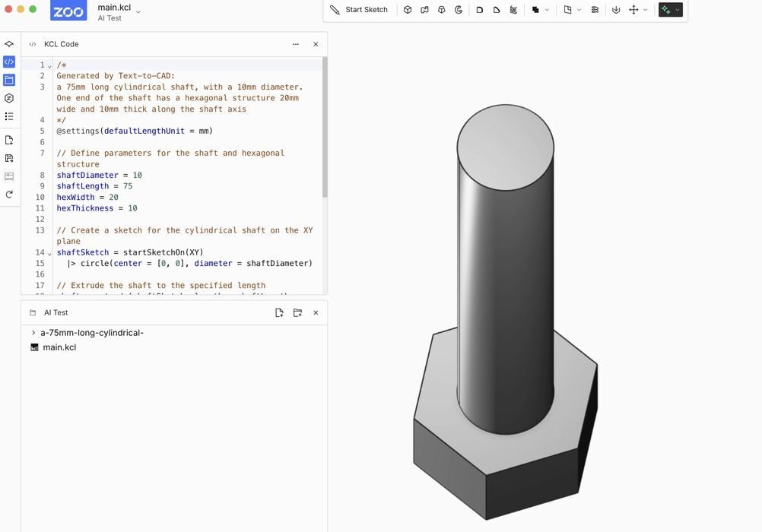Toggle the project files pane sidebar button
Screen dimensions: 762x532
(x=9, y=80)
